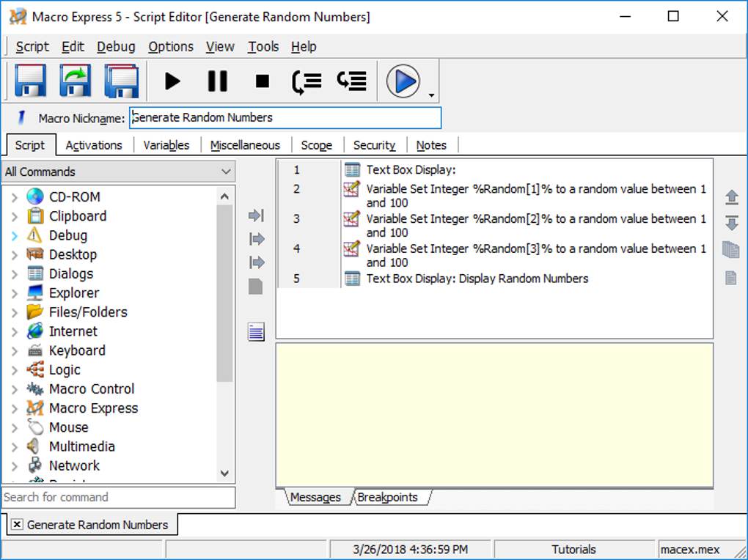Click the command list vertical scrollbar

[224, 293]
